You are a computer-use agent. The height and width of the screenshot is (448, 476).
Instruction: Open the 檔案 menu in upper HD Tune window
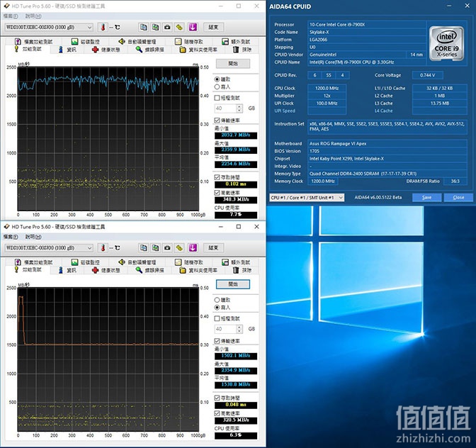[11, 16]
